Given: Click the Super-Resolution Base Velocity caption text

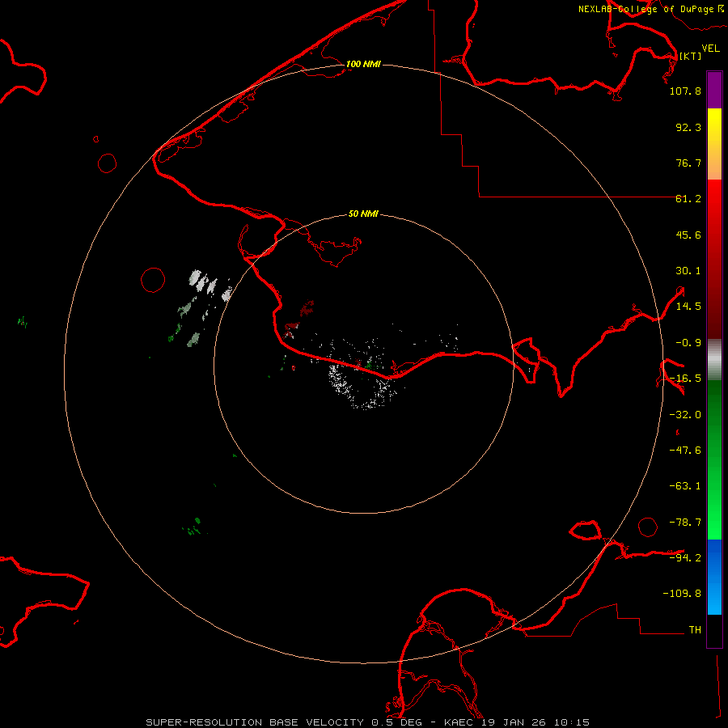Looking at the screenshot, I should point(367,722).
